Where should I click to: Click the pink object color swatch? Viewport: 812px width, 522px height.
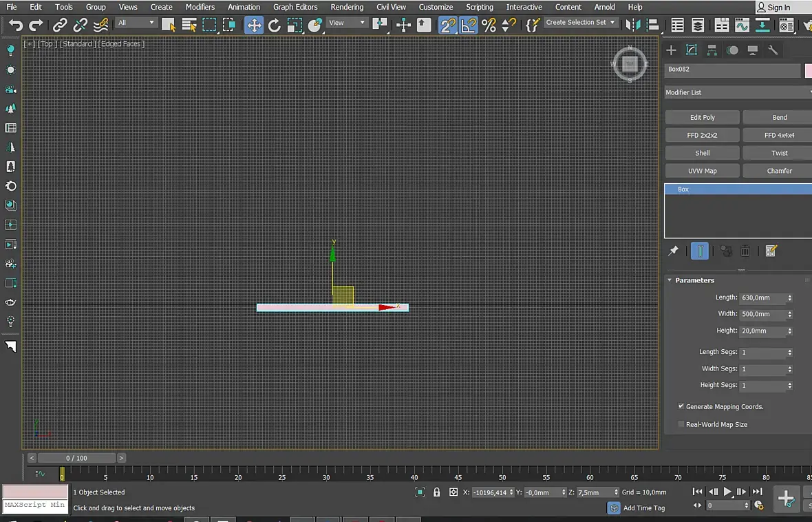click(808, 70)
